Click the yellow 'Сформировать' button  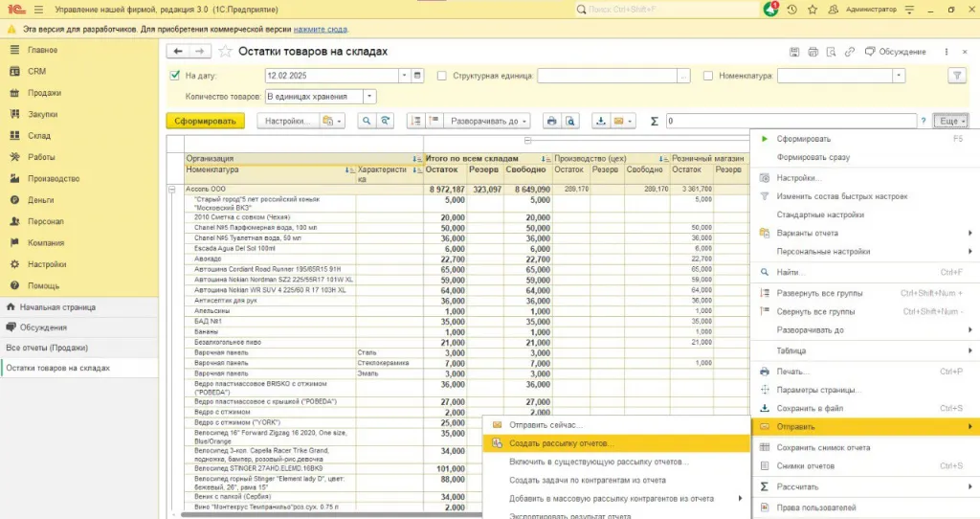[205, 122]
